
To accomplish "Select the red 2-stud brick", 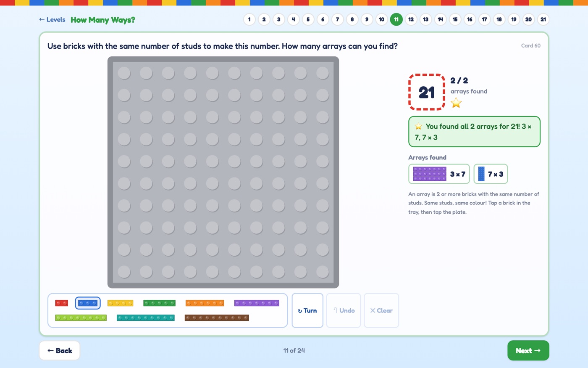I will coord(61,303).
